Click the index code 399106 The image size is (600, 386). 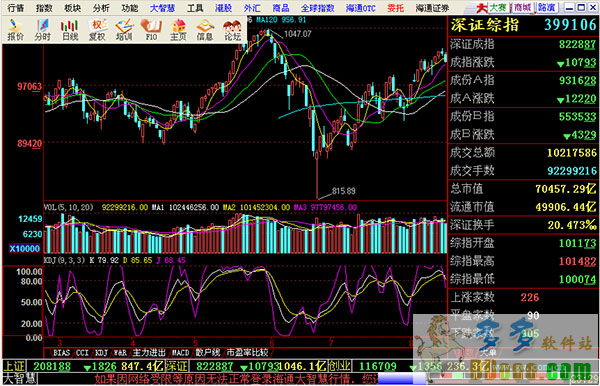(x=570, y=25)
